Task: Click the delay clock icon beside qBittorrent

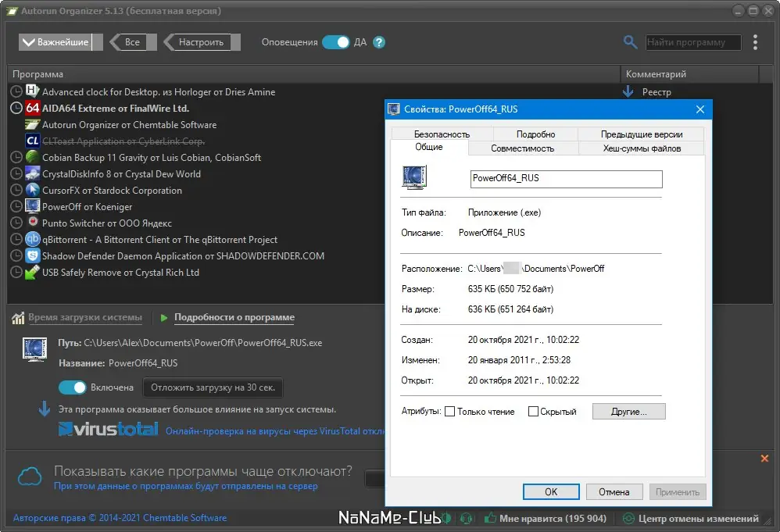Action: click(x=16, y=239)
